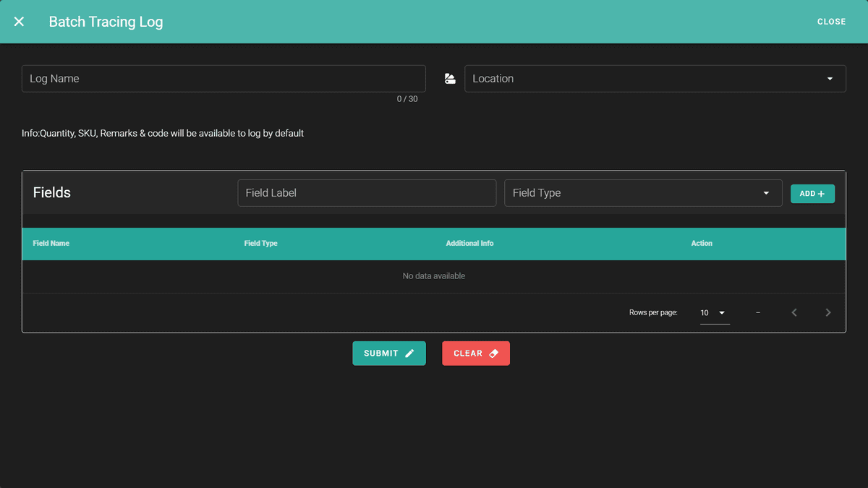868x488 pixels.
Task: Click the Field Type dropdown caret
Action: [766, 193]
